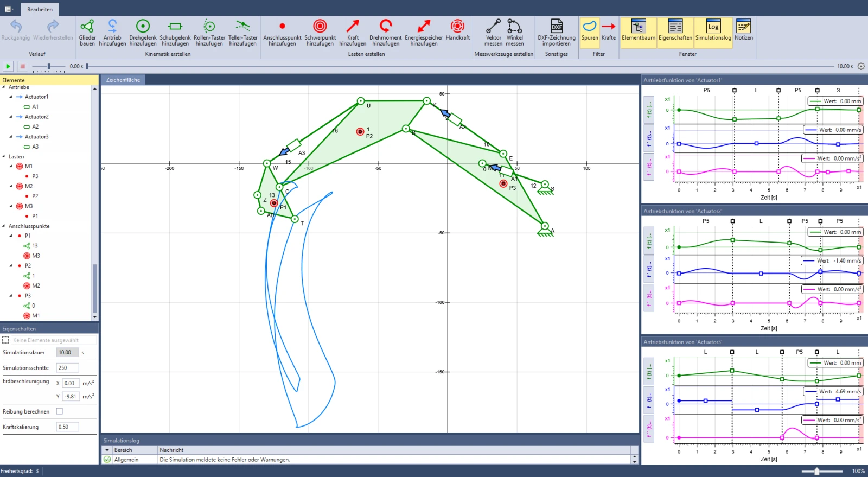This screenshot has width=868, height=477.
Task: Select the Handkraft tool
Action: (458, 30)
